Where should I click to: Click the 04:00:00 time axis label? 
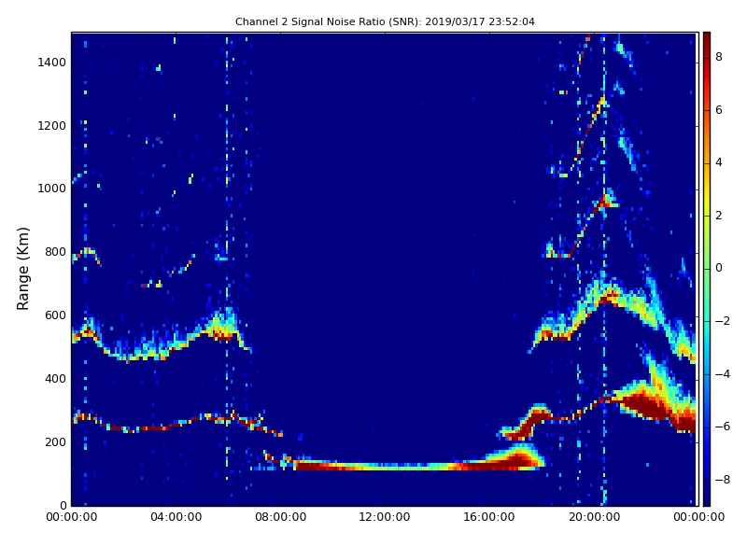point(176,517)
